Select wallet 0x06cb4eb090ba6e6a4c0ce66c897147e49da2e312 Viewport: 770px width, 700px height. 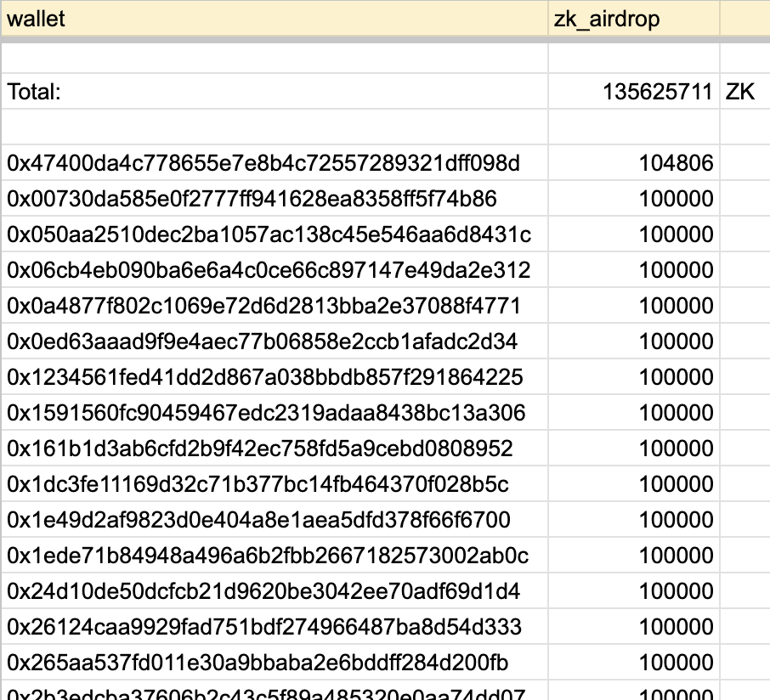(x=275, y=270)
